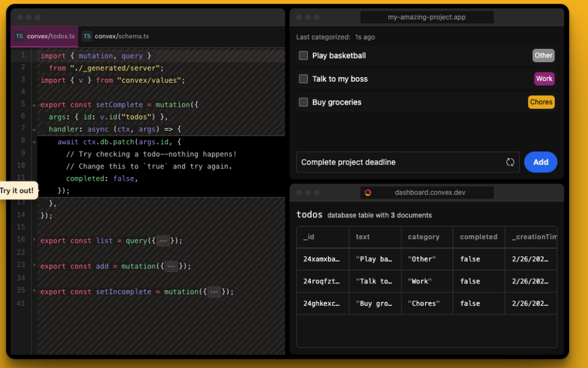Image resolution: width=588 pixels, height=368 pixels.
Task: Expand the setIncomplete fold arrow at line 35
Action: 34,290
